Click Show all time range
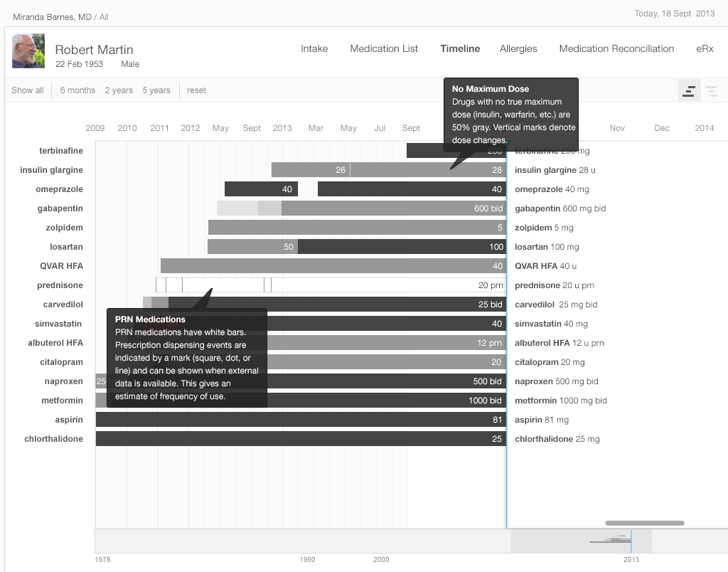 click(28, 90)
